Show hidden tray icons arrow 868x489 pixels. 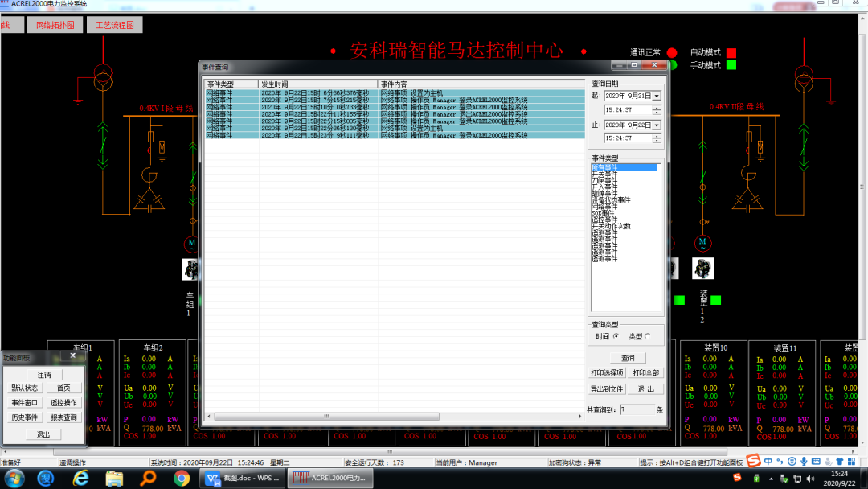pos(771,479)
